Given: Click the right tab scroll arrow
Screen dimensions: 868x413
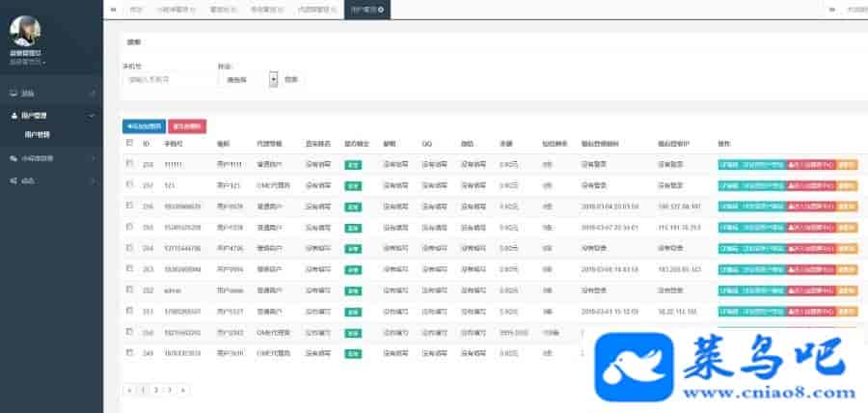Looking at the screenshot, I should click(x=831, y=10).
